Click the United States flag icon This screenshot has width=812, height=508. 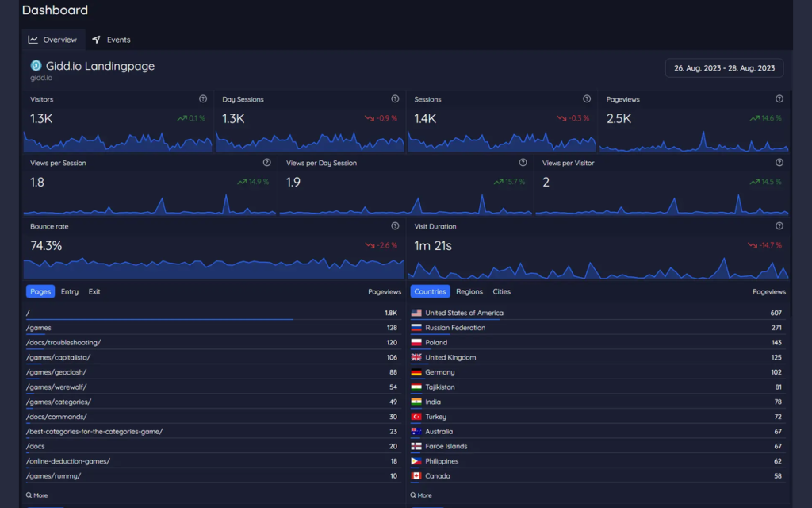coord(416,313)
